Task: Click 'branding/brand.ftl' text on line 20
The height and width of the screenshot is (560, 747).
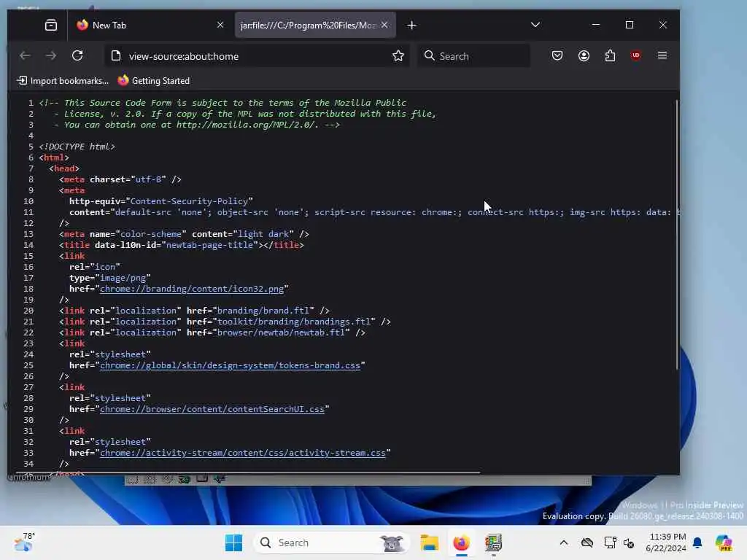Action: [263, 311]
